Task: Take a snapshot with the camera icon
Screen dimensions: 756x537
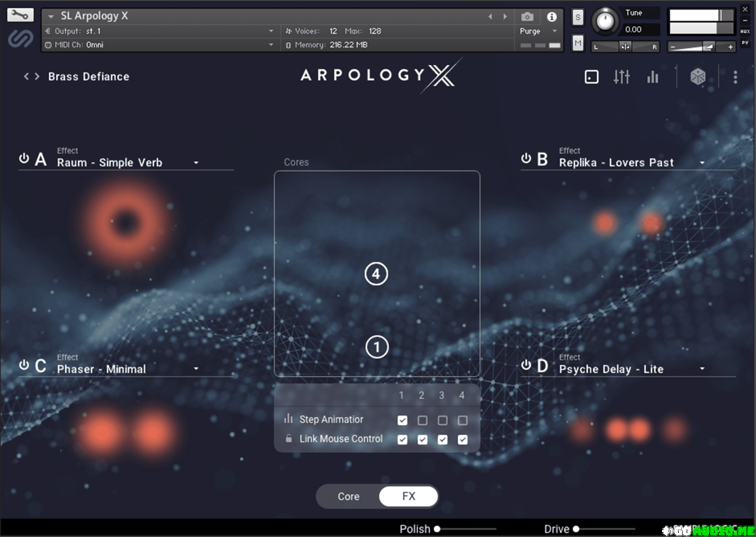Action: 527,17
